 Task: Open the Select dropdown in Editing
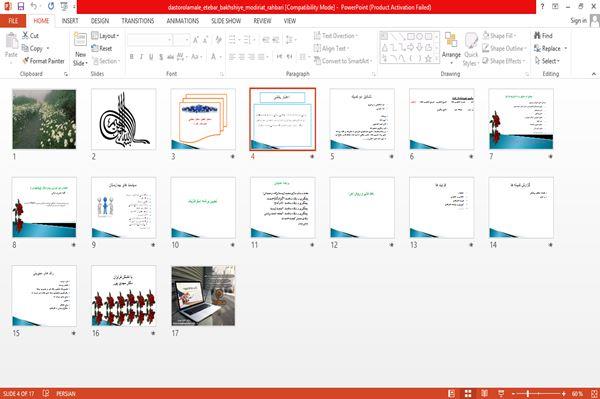[548, 61]
